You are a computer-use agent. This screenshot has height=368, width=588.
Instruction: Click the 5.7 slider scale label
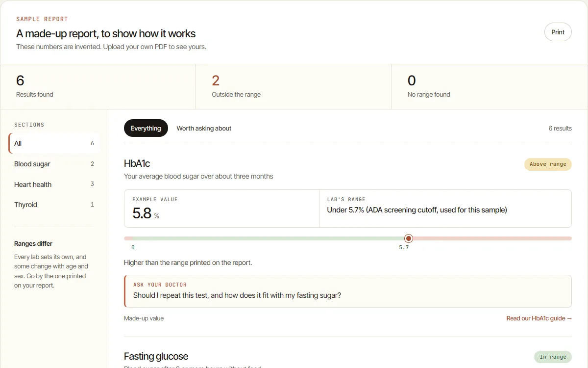(404, 248)
